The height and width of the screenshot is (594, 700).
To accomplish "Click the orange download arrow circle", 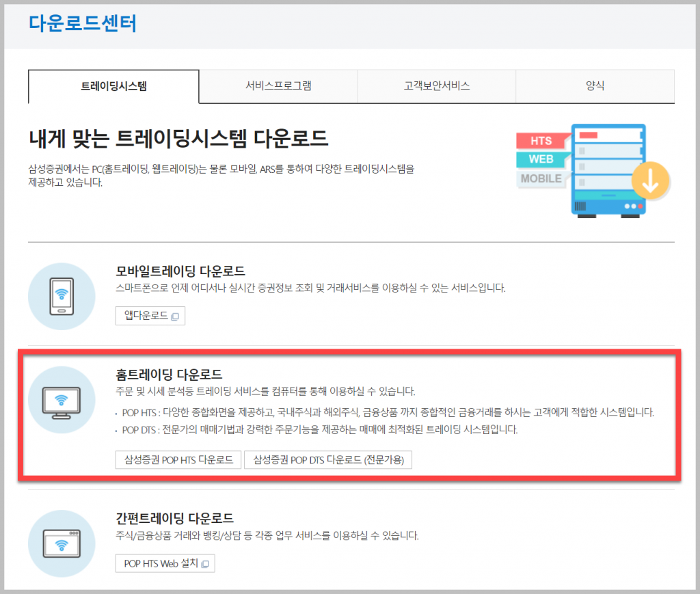I will [x=651, y=180].
